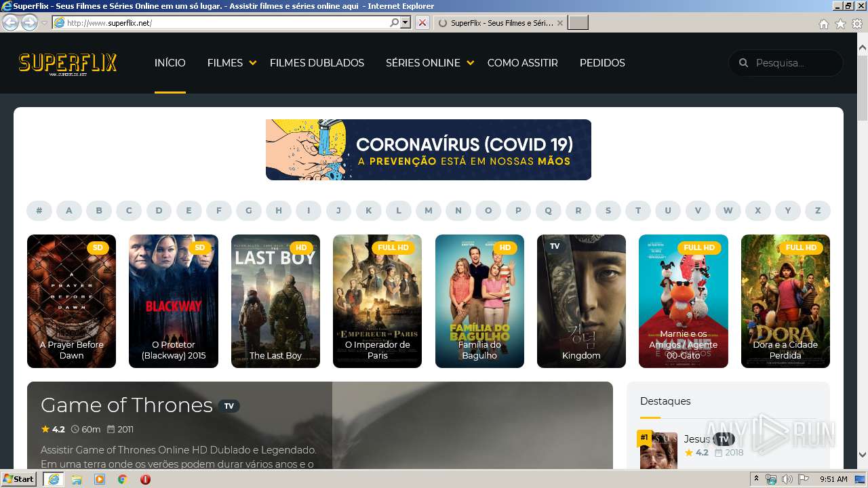Open a new blank tab
The height and width of the screenshot is (488, 868).
(x=578, y=23)
